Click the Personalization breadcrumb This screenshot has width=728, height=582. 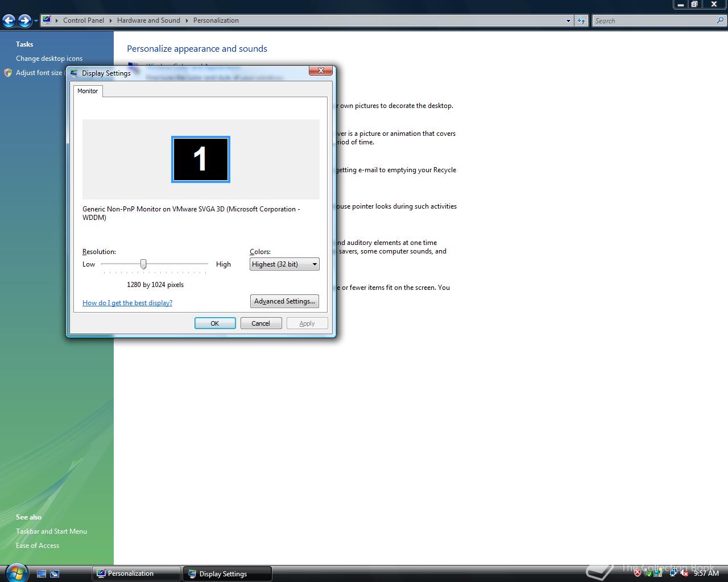click(x=216, y=20)
